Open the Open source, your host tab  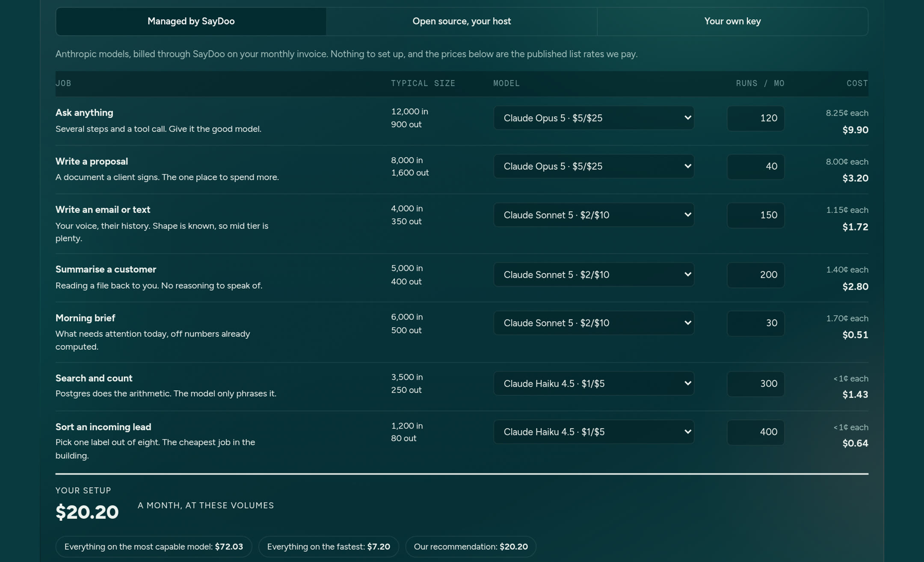[462, 21]
